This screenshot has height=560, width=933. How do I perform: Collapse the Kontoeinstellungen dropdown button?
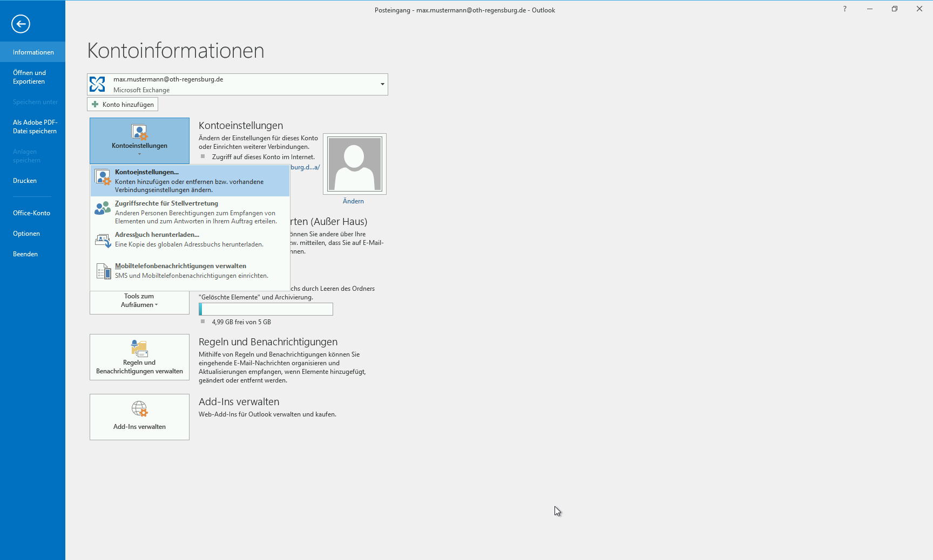point(139,140)
